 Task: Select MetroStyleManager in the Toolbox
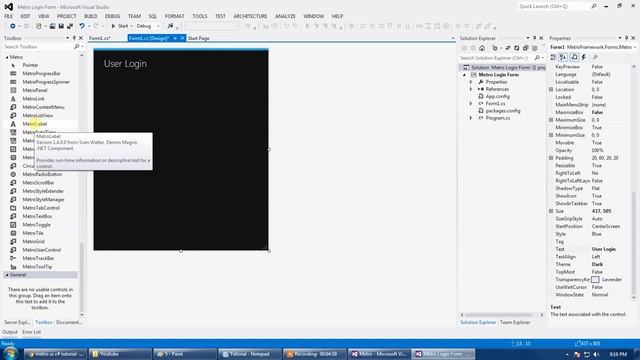(x=43, y=200)
